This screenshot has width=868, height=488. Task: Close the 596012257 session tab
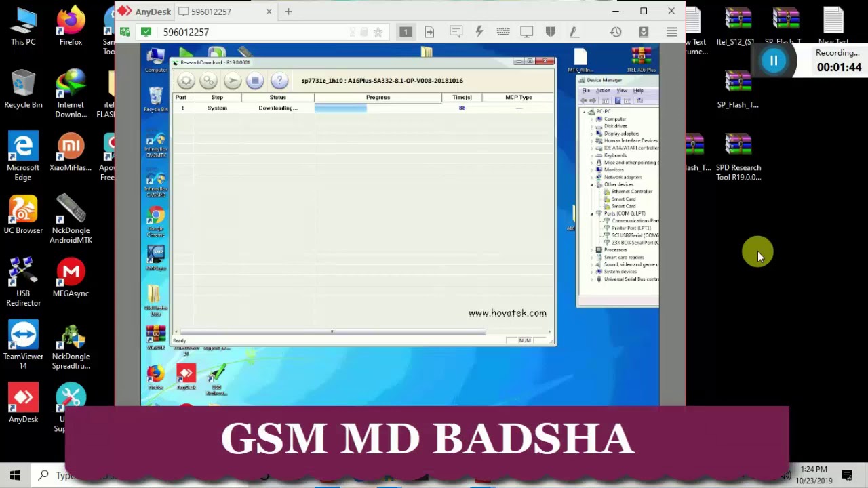pyautogui.click(x=269, y=12)
